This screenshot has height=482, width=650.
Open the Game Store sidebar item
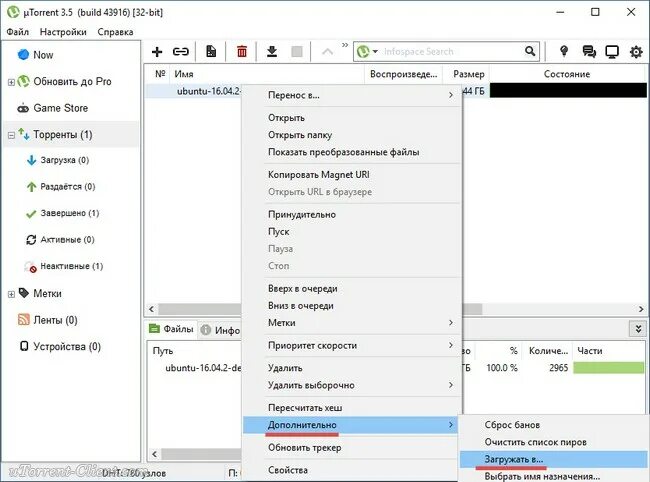tap(61, 108)
